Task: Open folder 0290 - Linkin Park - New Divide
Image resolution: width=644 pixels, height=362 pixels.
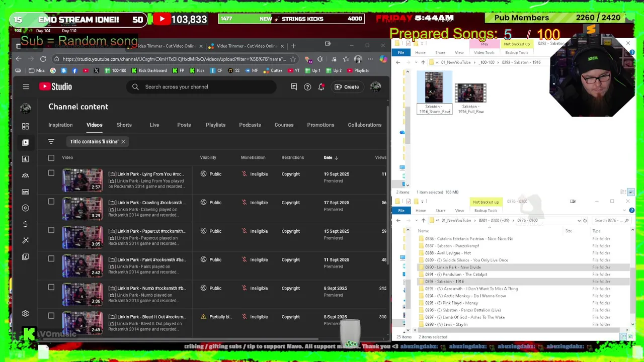Action: 453,267
